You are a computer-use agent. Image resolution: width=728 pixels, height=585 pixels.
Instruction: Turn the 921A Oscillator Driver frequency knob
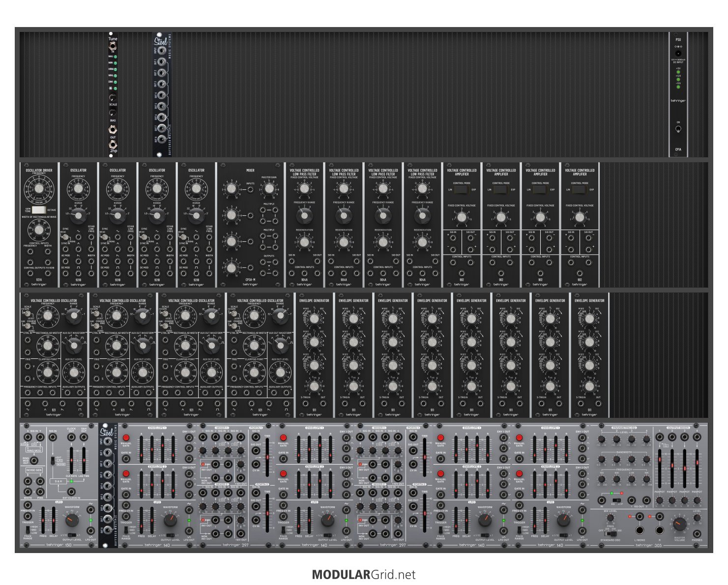click(x=39, y=189)
